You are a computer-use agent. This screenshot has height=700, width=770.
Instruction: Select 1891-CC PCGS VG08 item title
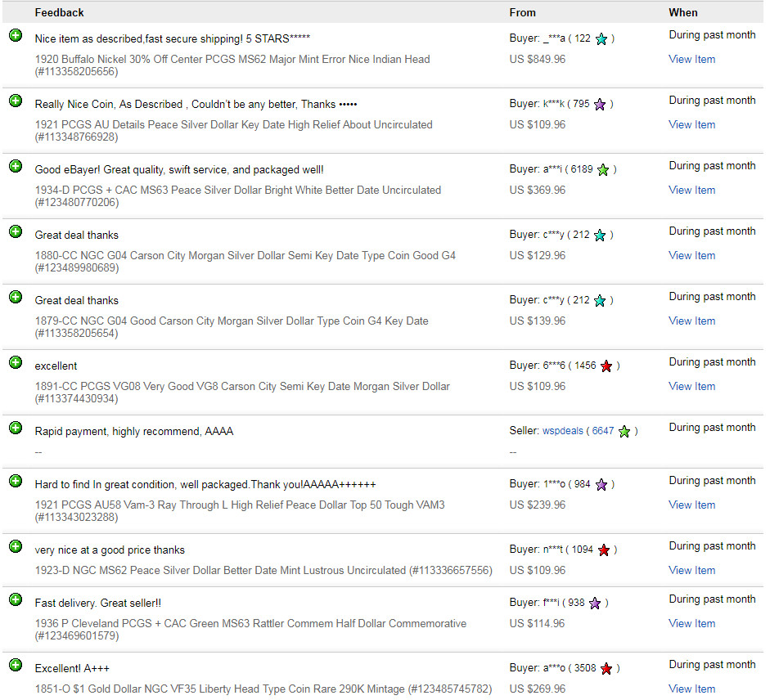coord(242,393)
